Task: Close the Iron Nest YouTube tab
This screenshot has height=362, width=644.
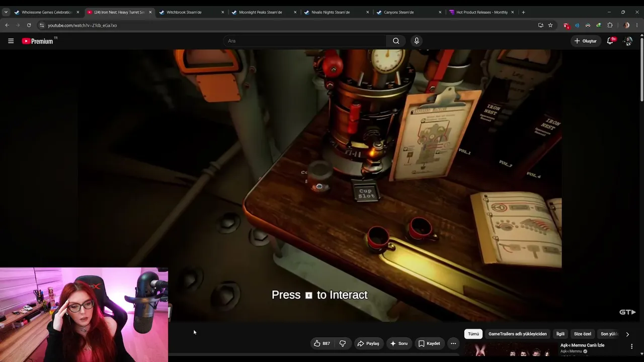Action: point(150,12)
